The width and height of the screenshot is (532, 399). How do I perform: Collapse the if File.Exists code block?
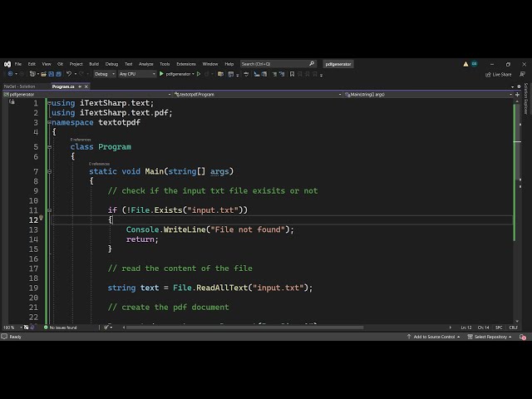pyautogui.click(x=49, y=210)
